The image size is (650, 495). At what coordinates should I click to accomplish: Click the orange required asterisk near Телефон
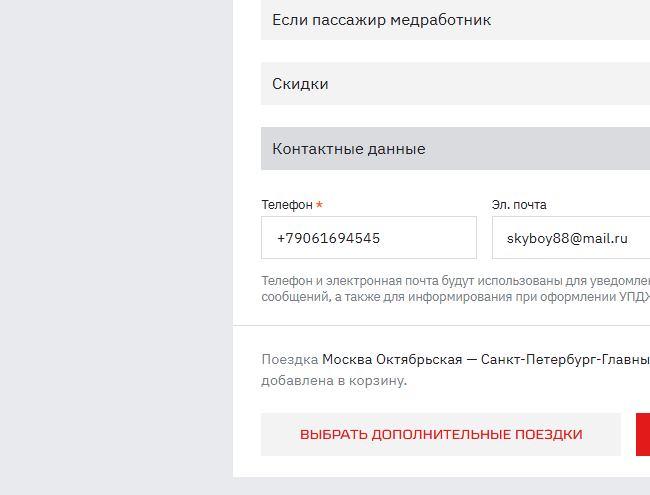319,205
